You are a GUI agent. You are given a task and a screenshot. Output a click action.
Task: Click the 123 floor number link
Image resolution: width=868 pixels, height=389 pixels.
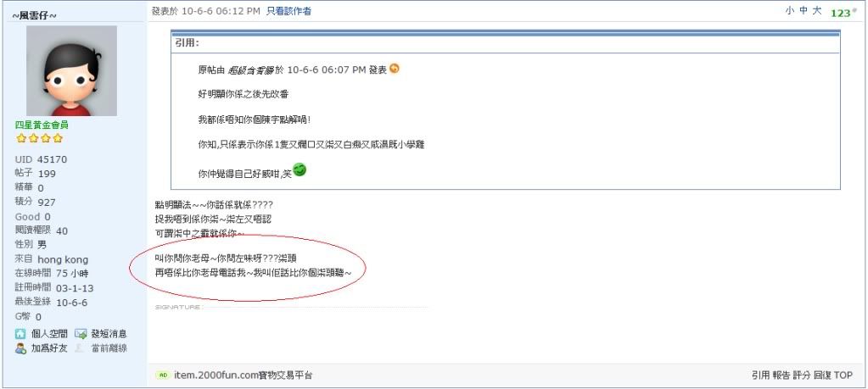click(x=842, y=13)
